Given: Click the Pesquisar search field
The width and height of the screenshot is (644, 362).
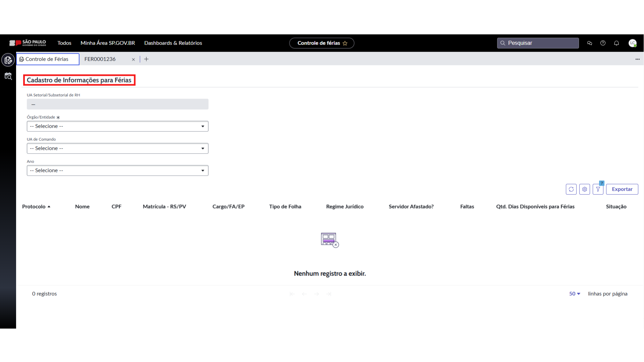Looking at the screenshot, I should [540, 43].
